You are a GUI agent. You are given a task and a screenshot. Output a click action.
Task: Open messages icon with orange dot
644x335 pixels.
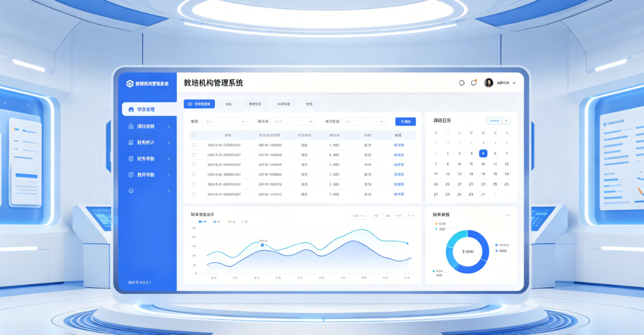click(474, 82)
